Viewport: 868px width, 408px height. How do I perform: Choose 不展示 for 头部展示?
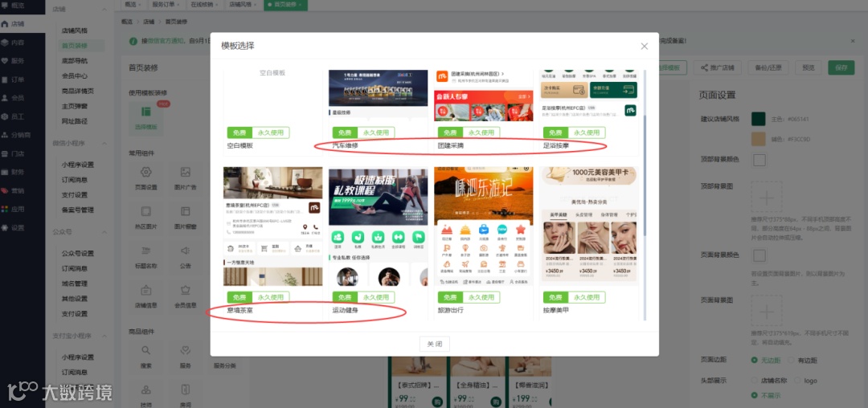click(766, 395)
